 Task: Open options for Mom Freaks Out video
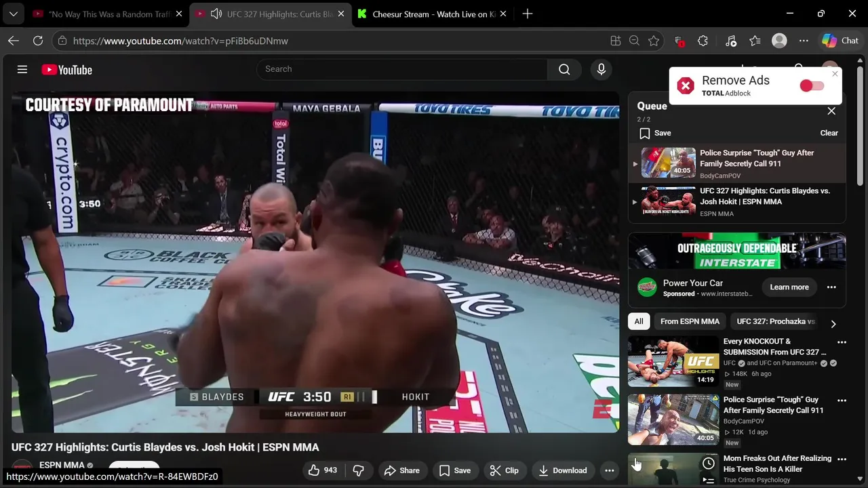coord(842,459)
